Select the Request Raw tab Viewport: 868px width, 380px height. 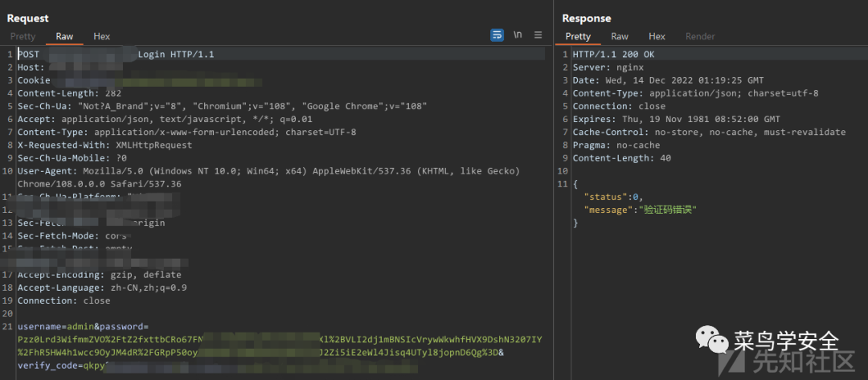[64, 36]
